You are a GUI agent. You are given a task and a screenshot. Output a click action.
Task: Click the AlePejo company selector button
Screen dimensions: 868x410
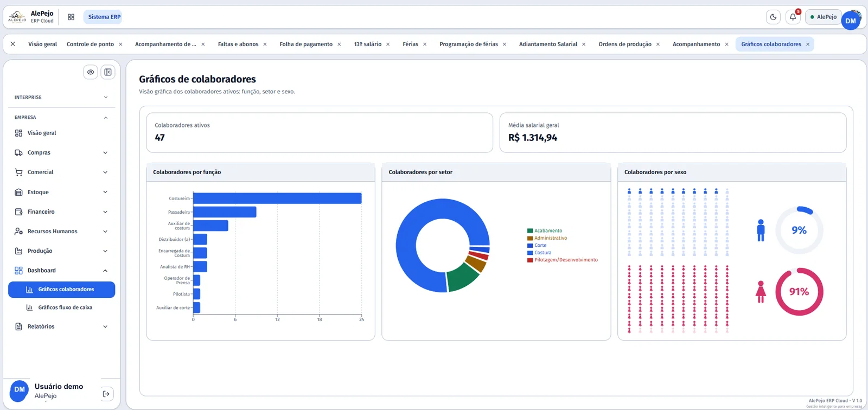point(823,17)
